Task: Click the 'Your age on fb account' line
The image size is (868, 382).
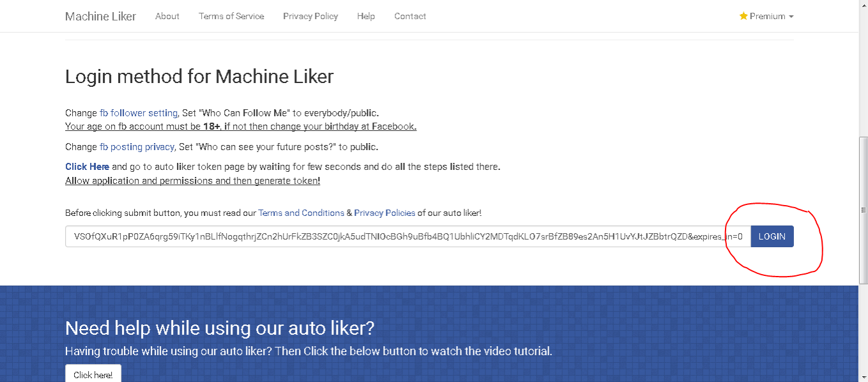Action: click(241, 126)
